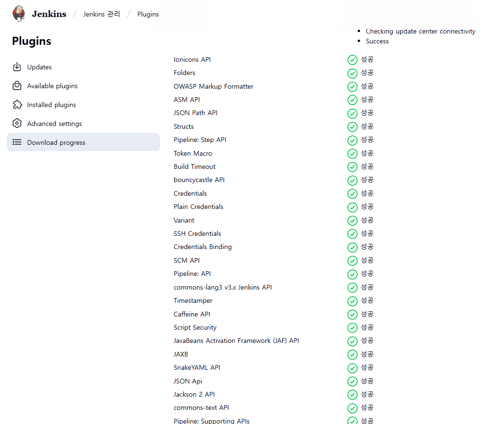Click the Plugins breadcrumb link
The image size is (504, 424).
(148, 14)
